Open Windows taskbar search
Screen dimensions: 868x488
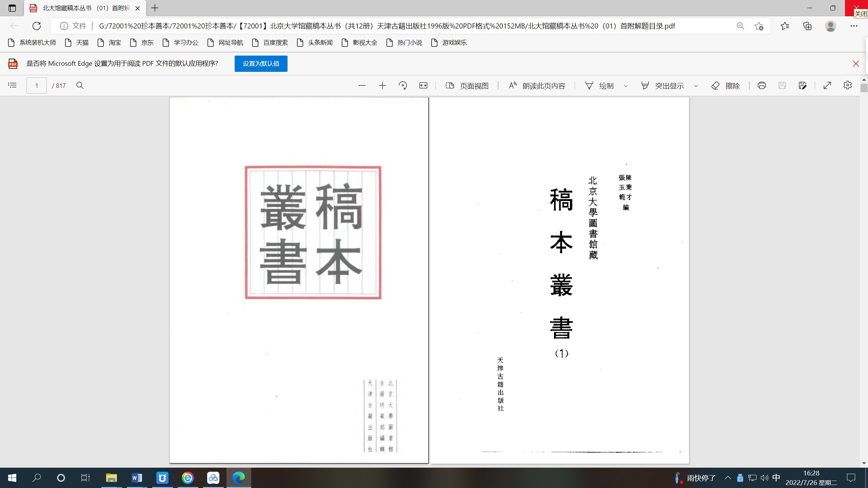tap(37, 478)
